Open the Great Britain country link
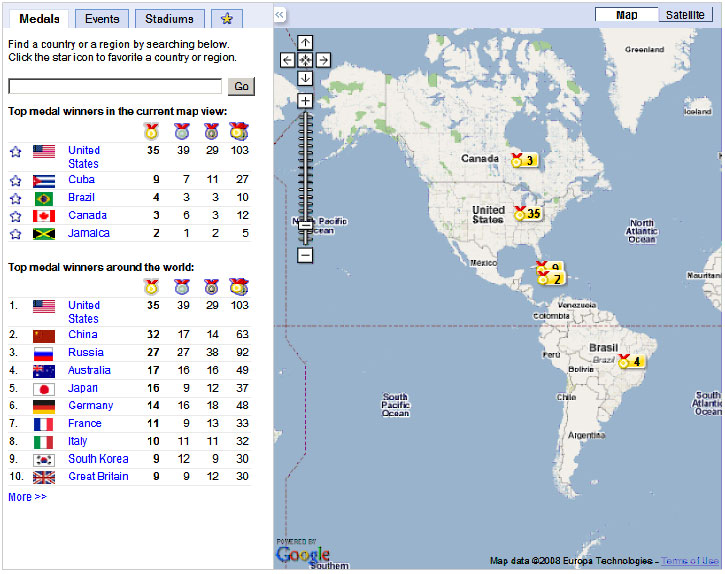 [98, 476]
